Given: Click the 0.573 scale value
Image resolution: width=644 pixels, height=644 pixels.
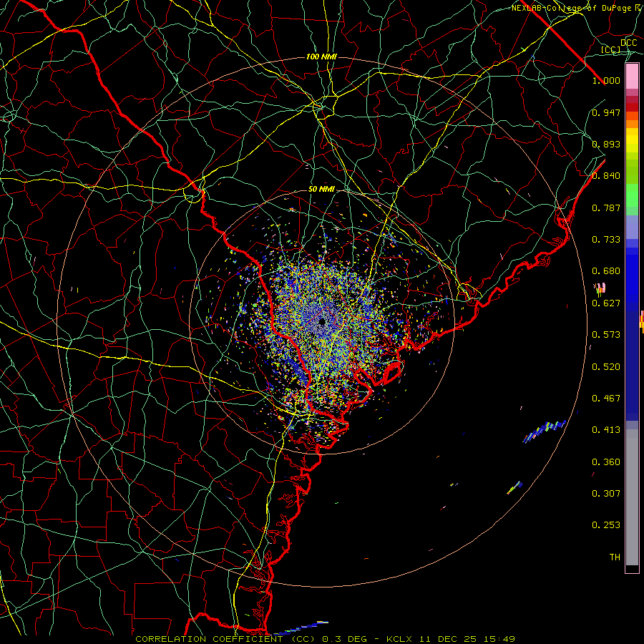Looking at the screenshot, I should coord(606,335).
